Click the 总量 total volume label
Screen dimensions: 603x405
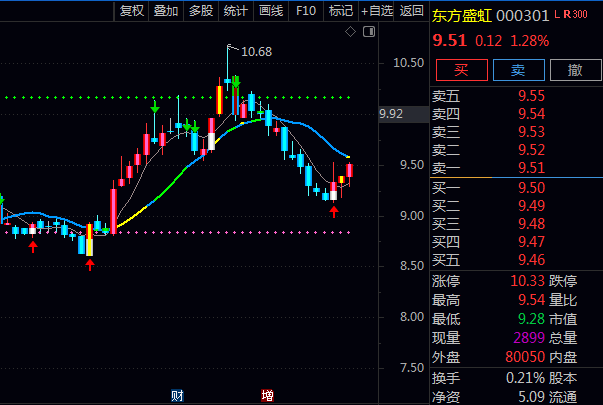[563, 338]
